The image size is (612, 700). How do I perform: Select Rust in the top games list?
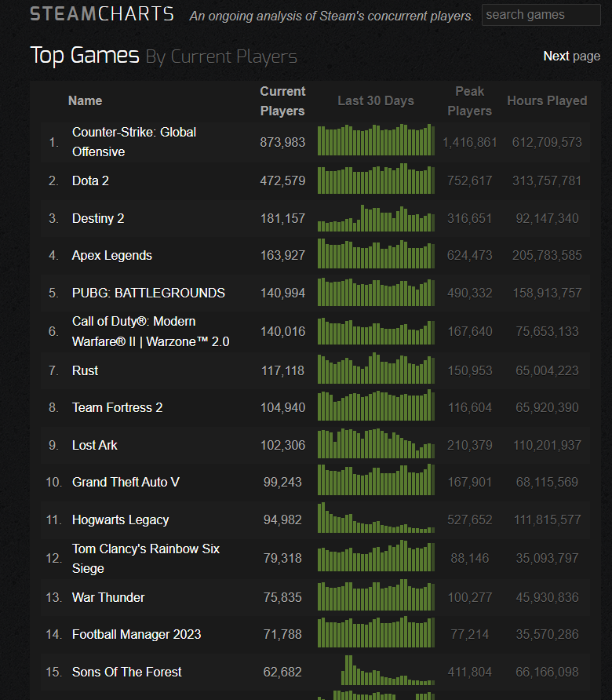(85, 370)
